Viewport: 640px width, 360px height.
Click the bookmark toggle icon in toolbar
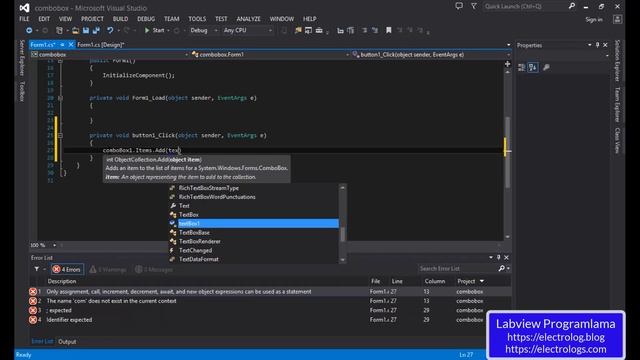click(x=389, y=31)
